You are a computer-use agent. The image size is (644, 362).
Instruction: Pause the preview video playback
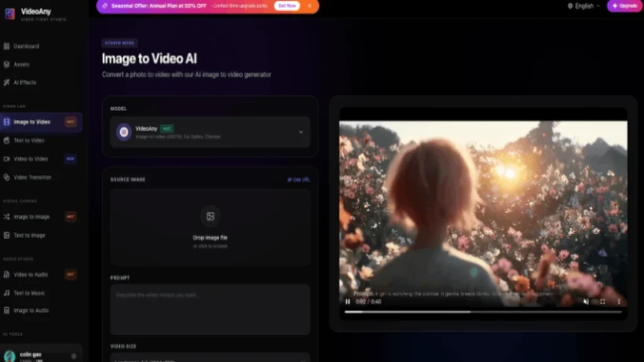pos(348,302)
